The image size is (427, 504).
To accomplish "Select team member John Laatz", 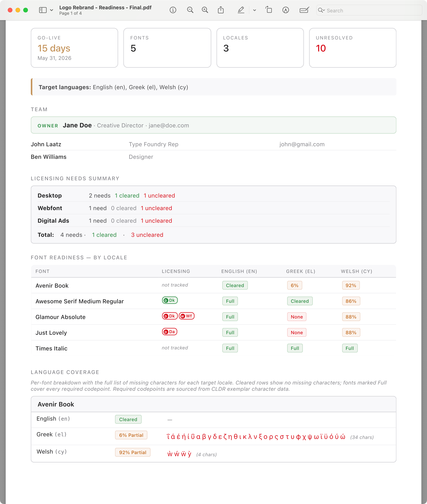I will tap(46, 144).
